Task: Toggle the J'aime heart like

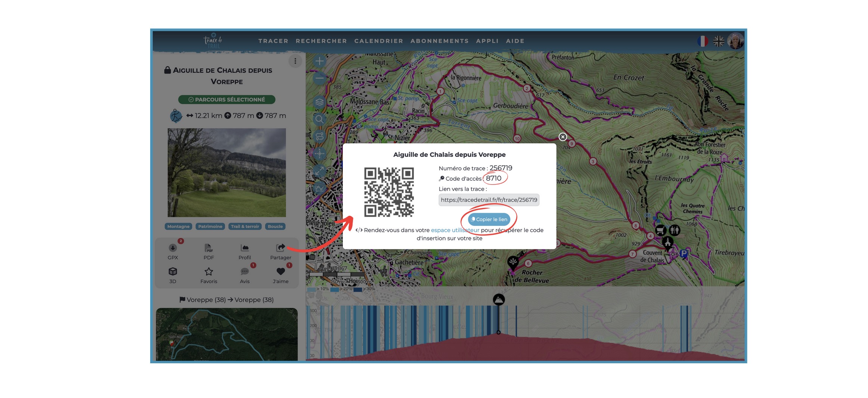Action: (280, 271)
